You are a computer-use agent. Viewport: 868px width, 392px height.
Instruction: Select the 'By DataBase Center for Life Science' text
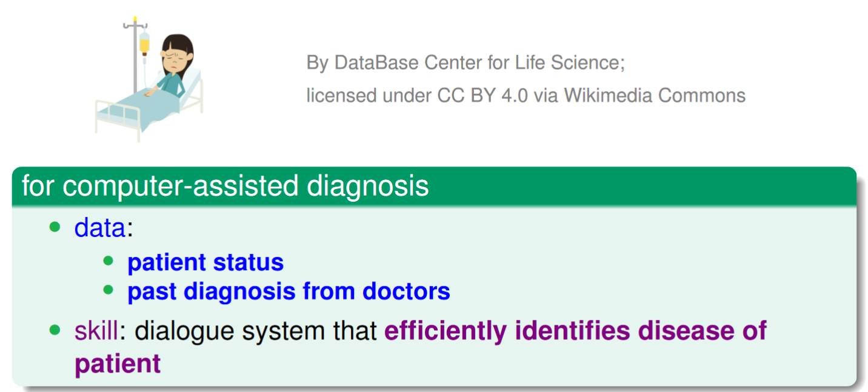[x=466, y=62]
